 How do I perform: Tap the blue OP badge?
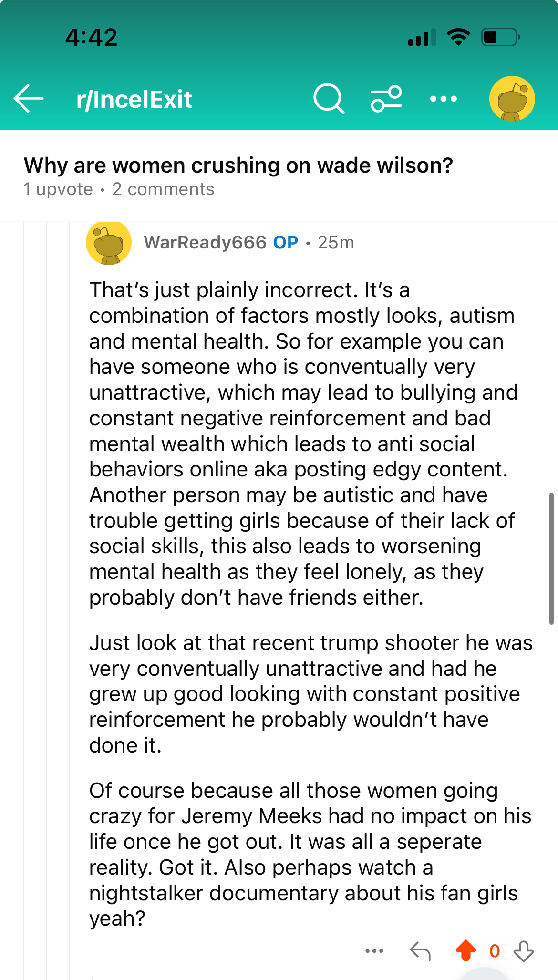286,243
